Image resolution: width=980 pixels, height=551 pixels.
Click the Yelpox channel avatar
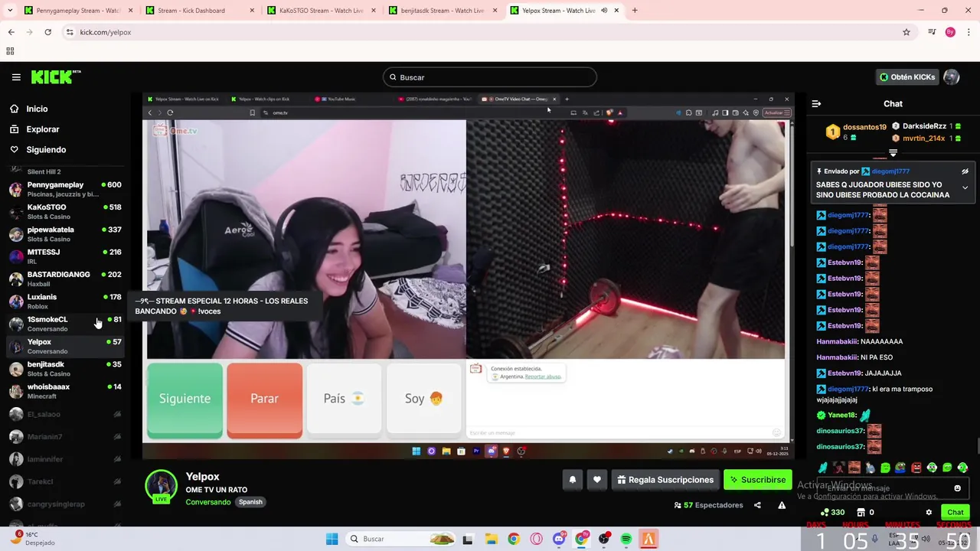click(x=162, y=486)
